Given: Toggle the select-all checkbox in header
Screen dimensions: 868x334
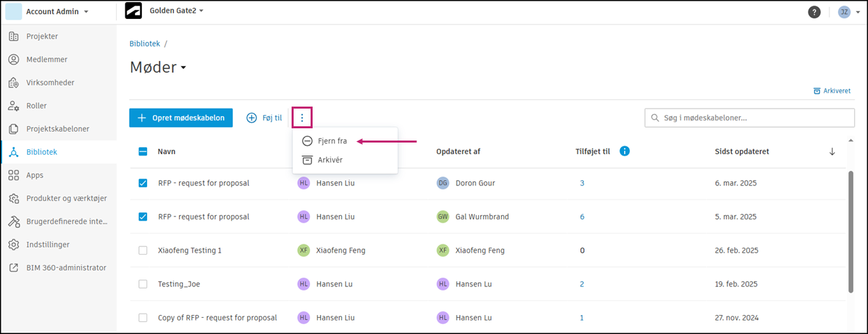Looking at the screenshot, I should (143, 152).
